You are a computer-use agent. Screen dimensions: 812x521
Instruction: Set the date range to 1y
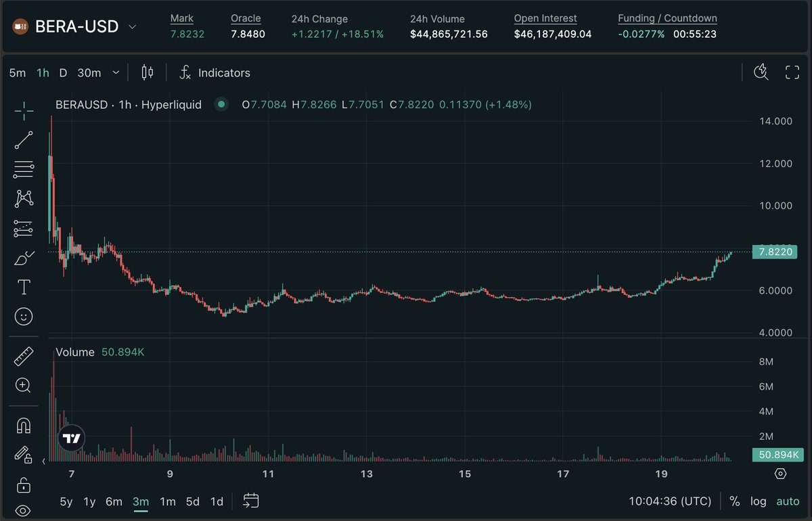pyautogui.click(x=89, y=501)
